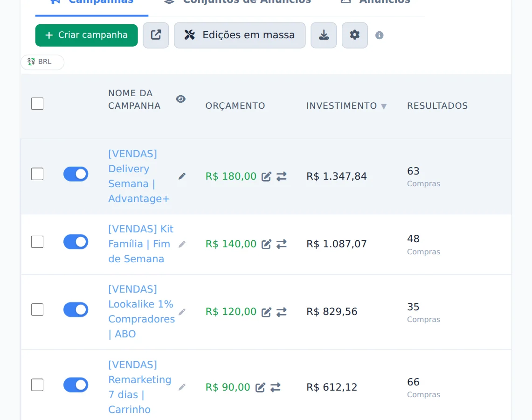Viewport: 532px width, 420px height.
Task: Click budget value R$ 120,00
Action: click(x=231, y=311)
